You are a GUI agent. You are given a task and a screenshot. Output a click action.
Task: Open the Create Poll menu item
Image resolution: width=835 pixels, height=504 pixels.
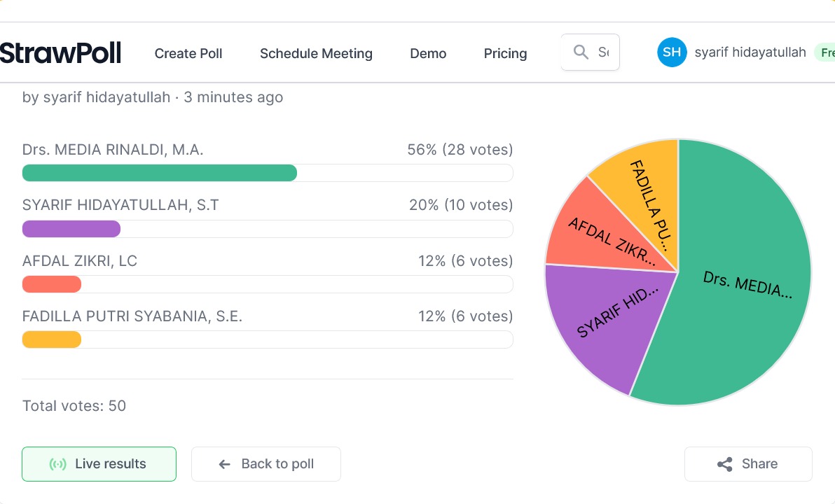click(188, 54)
